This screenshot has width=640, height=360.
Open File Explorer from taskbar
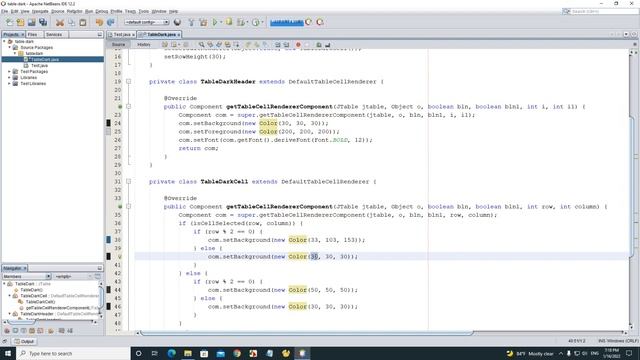click(x=188, y=353)
